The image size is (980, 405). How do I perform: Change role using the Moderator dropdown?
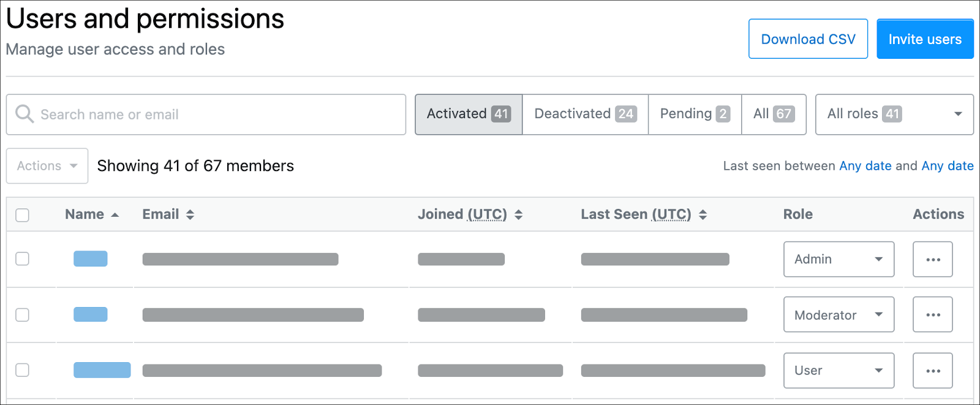click(838, 314)
